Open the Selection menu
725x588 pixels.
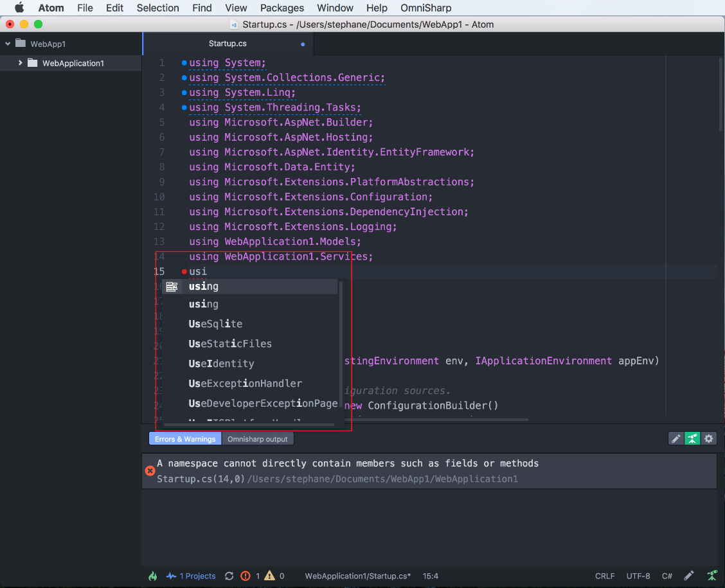coord(157,8)
